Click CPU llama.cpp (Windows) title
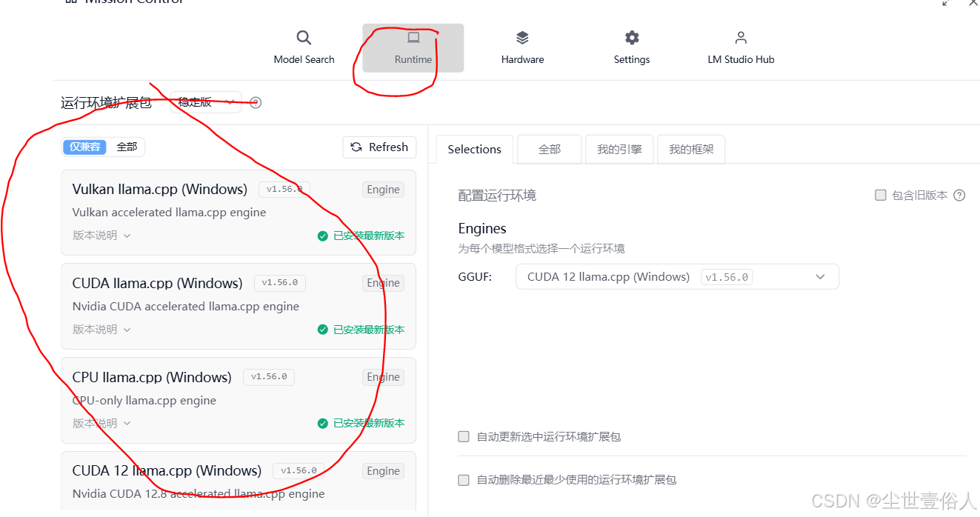Screen dimensions: 980x517 [x=152, y=377]
